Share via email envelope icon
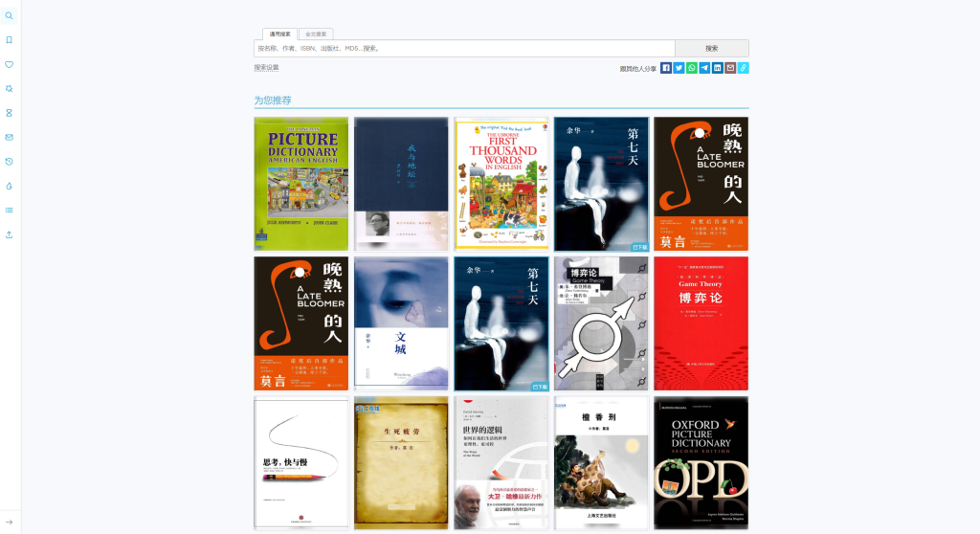 730,68
